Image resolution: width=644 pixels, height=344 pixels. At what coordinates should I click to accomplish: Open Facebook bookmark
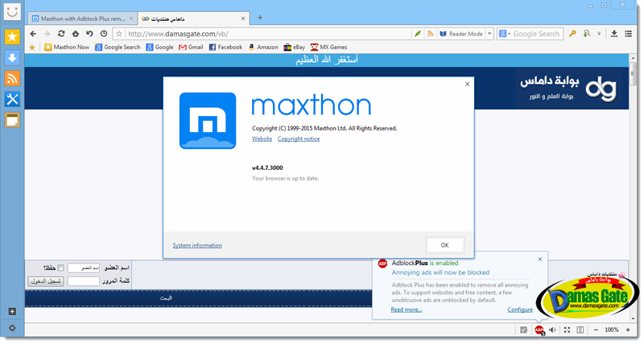click(225, 48)
